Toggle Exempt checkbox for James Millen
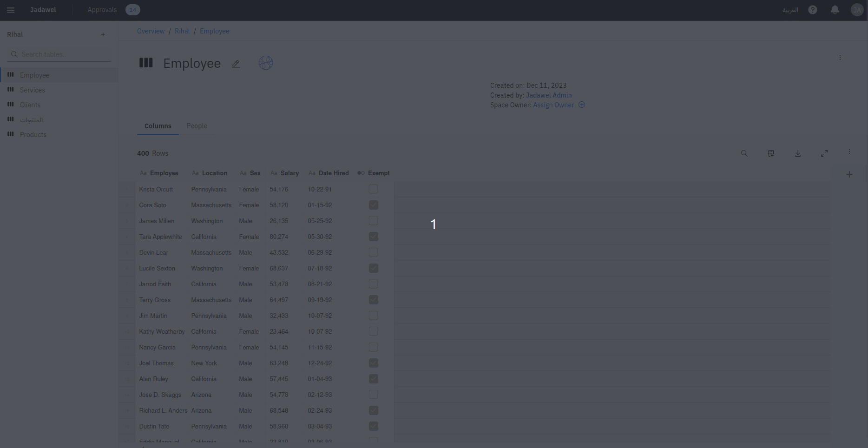The width and height of the screenshot is (868, 448). [373, 221]
